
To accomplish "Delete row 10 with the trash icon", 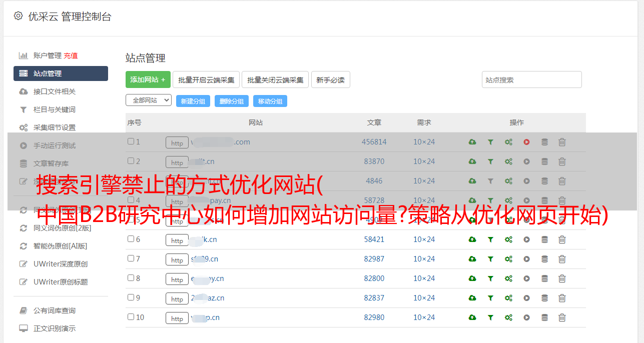I will click(562, 317).
